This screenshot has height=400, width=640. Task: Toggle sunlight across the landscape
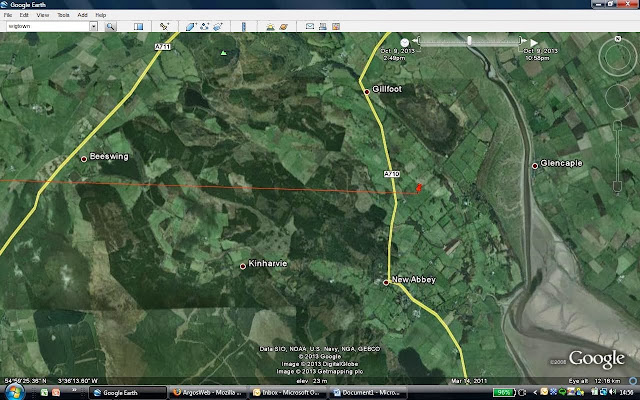pyautogui.click(x=270, y=27)
